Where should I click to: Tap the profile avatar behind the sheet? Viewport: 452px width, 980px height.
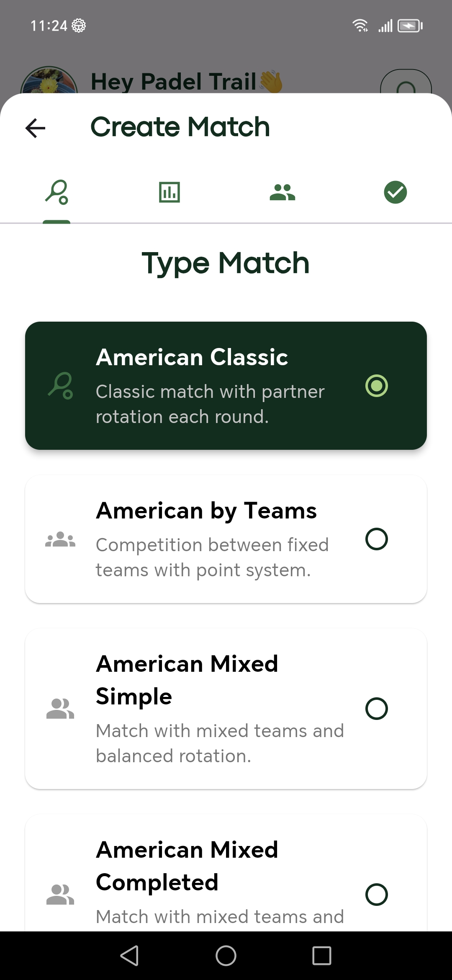[49, 80]
